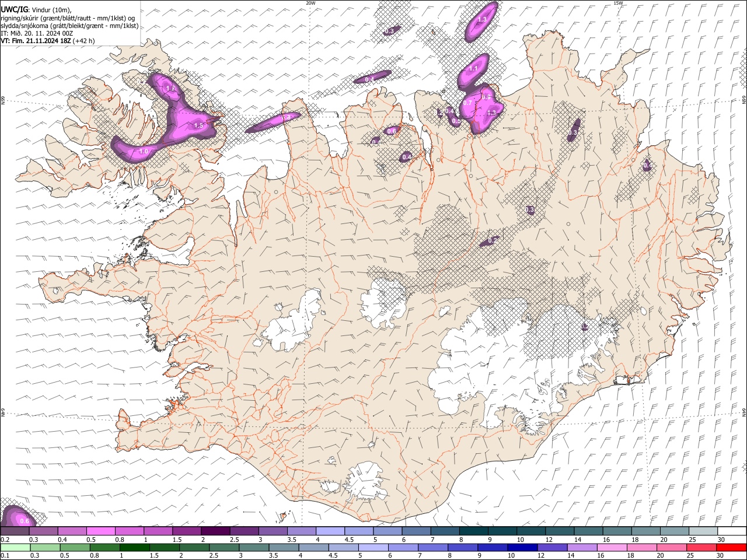Pick lower legend swatch between 0.1 and 0.3
The image size is (747, 560).
tap(14, 547)
